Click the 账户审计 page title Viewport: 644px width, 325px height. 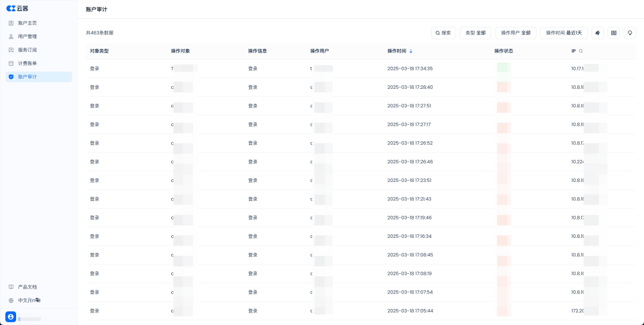coord(97,9)
